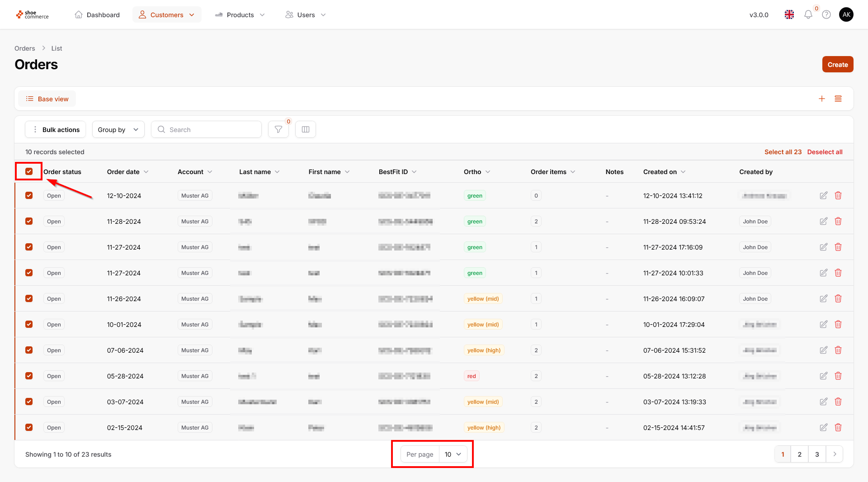Uncheck the 11-28-2024 order row checkbox
Image resolution: width=868 pixels, height=482 pixels.
pos(29,222)
